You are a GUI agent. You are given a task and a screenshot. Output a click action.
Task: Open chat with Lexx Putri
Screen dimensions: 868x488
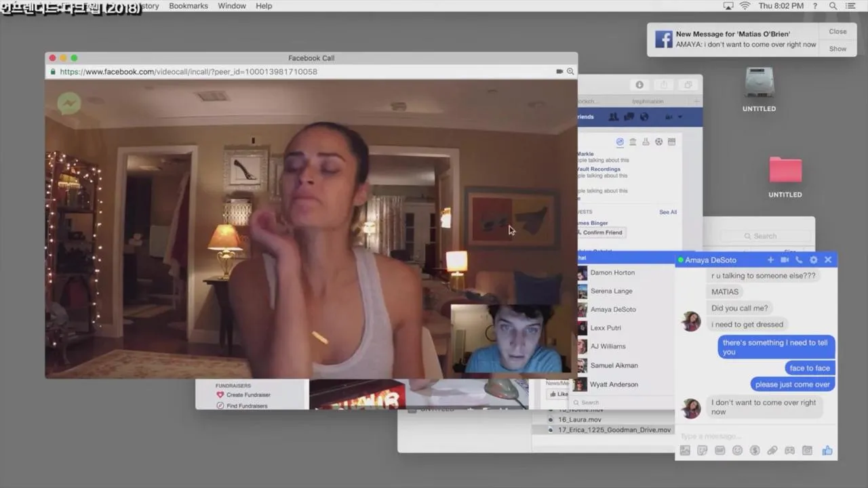coord(606,327)
